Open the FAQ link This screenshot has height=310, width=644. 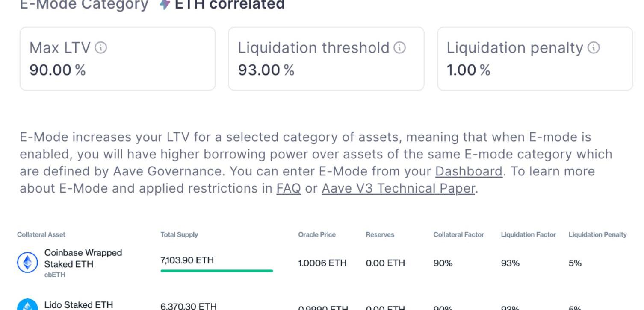289,188
